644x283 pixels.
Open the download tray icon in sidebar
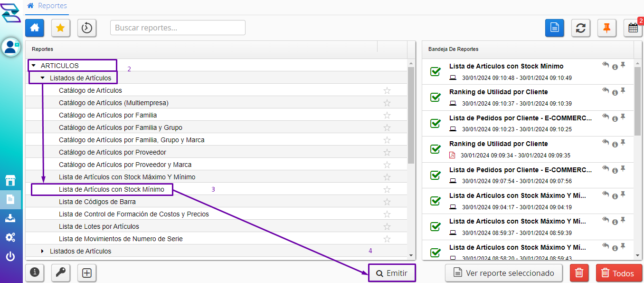pos(10,218)
